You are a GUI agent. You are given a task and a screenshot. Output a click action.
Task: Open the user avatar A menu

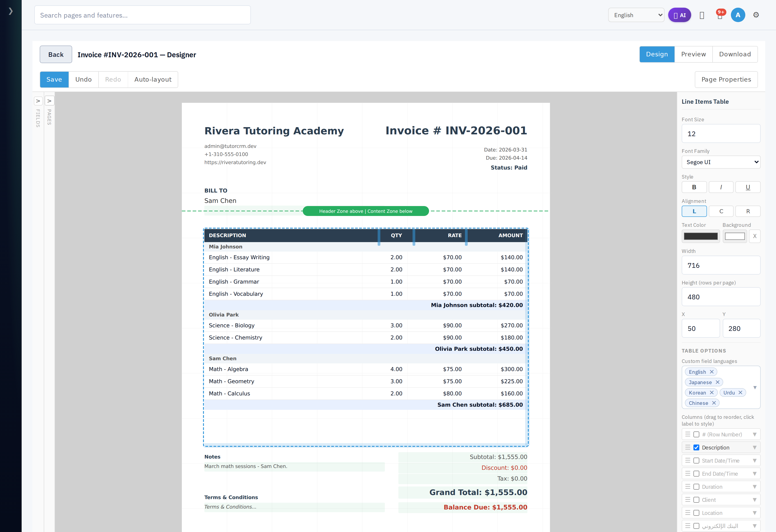[738, 15]
